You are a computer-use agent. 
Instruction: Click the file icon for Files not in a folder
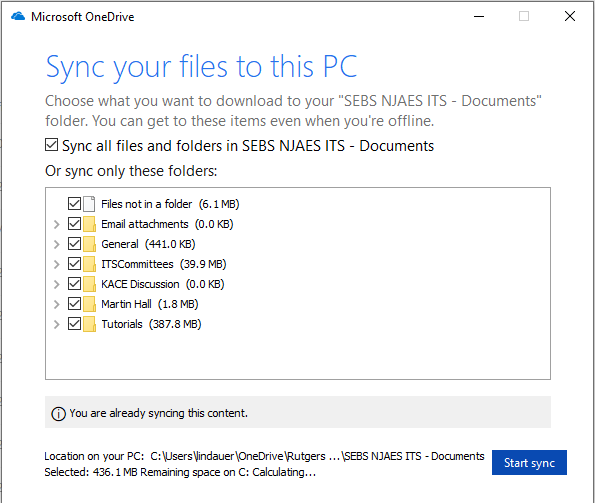click(89, 204)
